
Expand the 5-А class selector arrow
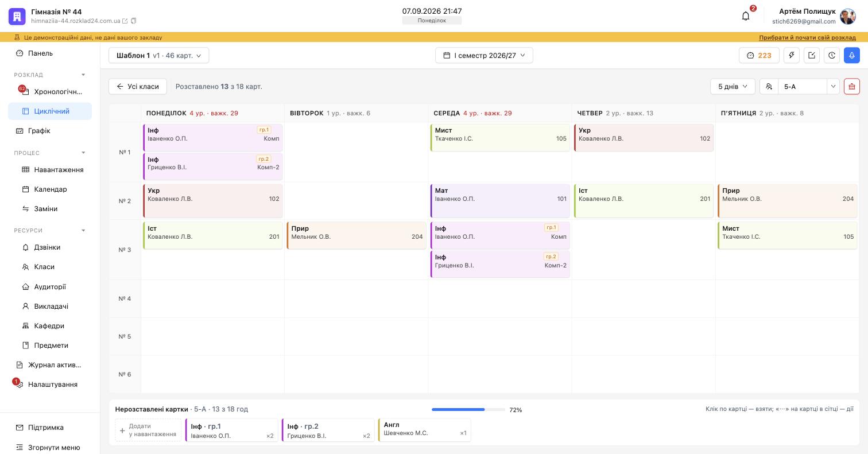[833, 87]
